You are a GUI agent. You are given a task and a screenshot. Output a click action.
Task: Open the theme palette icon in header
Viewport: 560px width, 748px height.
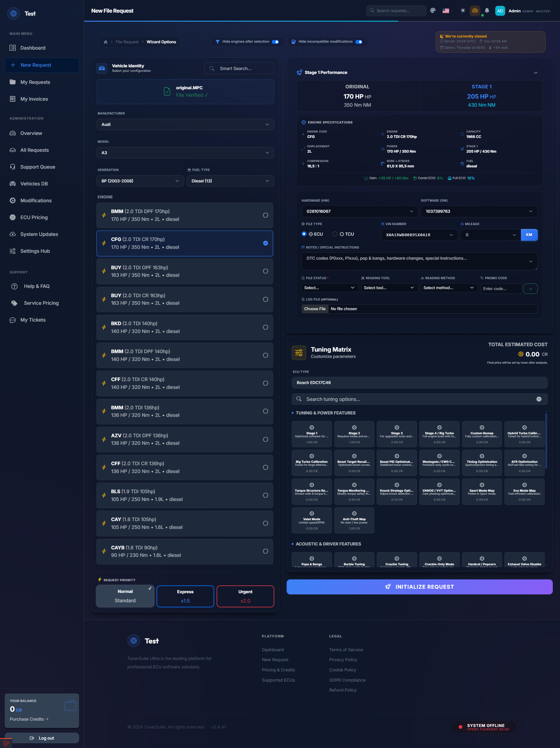pos(433,11)
